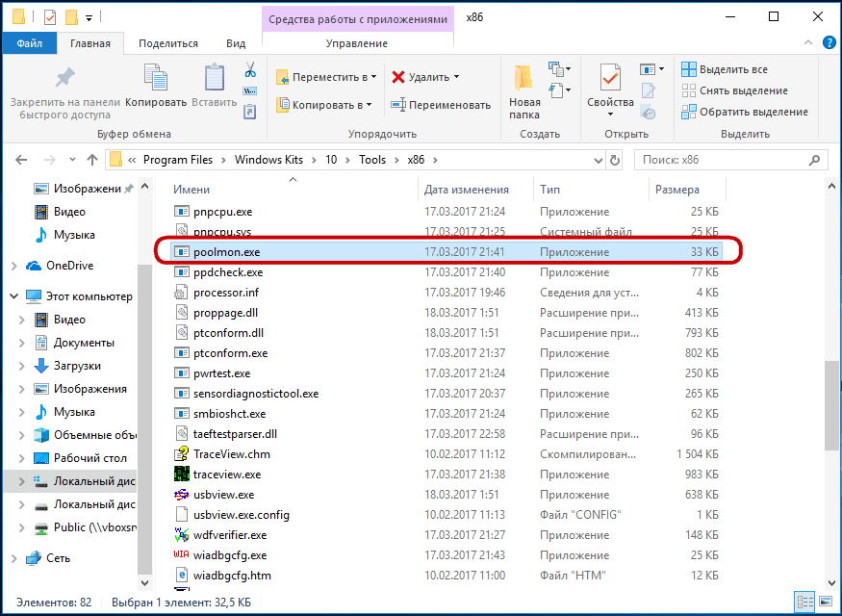The width and height of the screenshot is (842, 616).
Task: Switch to details view in status bar
Action: [x=804, y=602]
